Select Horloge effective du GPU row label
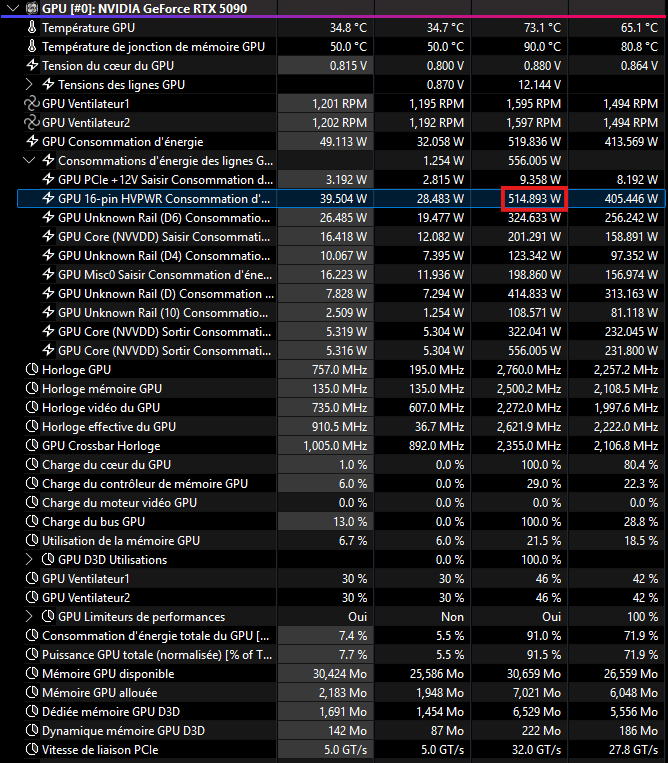The width and height of the screenshot is (668, 763). tap(109, 427)
